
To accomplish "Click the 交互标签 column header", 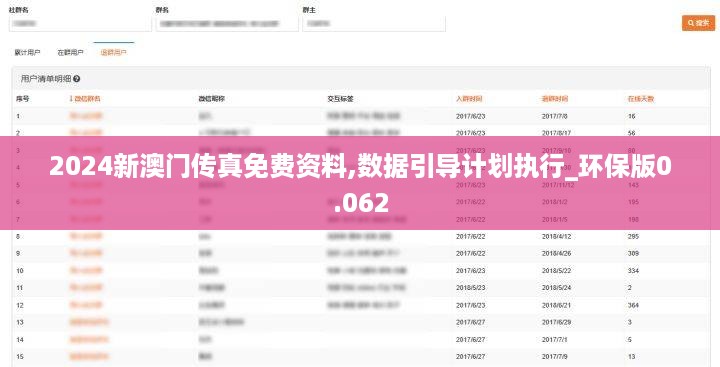I will coord(340,99).
